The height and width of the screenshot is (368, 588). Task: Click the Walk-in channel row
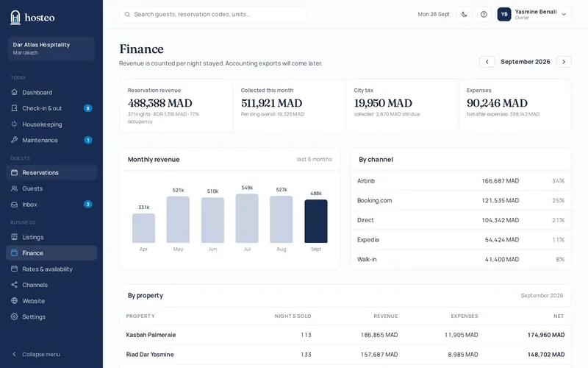click(461, 259)
